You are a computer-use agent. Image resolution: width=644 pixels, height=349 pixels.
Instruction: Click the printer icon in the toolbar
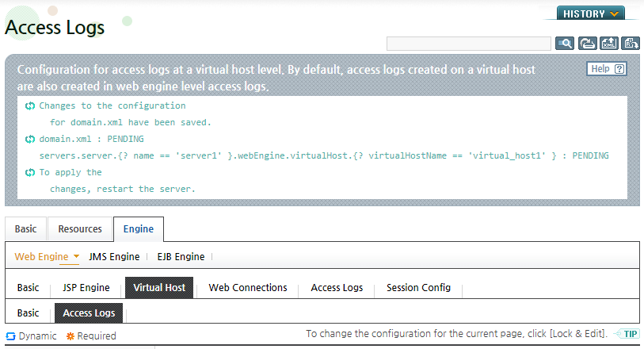point(587,43)
